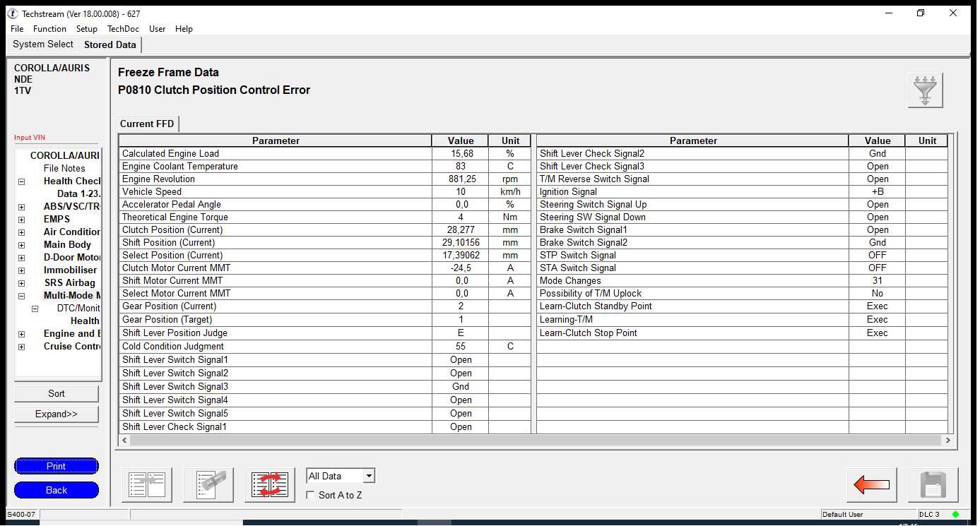Click the Expand>> button
Image resolution: width=980 pixels, height=526 pixels.
click(x=57, y=414)
